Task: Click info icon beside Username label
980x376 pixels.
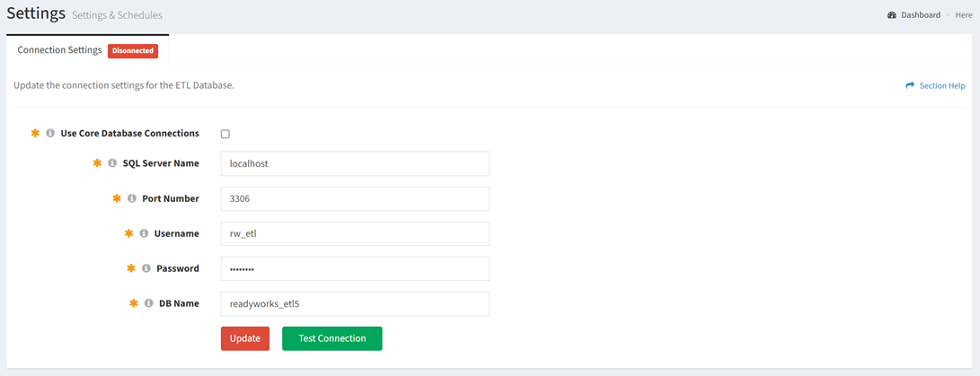Action: pos(144,233)
